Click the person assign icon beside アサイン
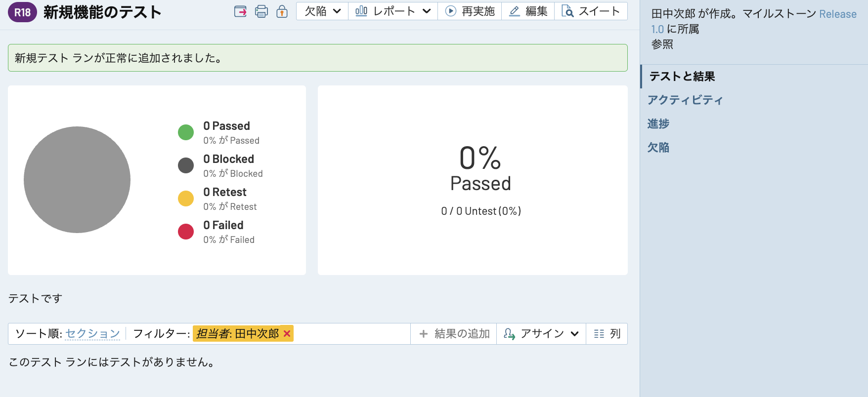 click(509, 334)
